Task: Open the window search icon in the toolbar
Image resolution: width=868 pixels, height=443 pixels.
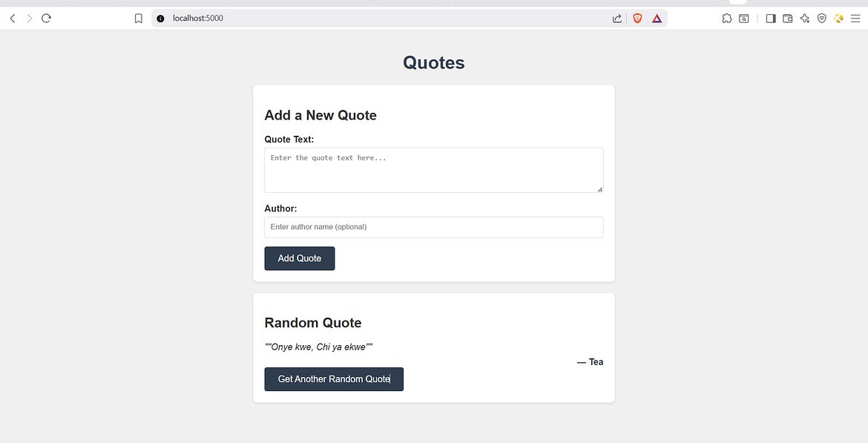Action: (x=744, y=19)
